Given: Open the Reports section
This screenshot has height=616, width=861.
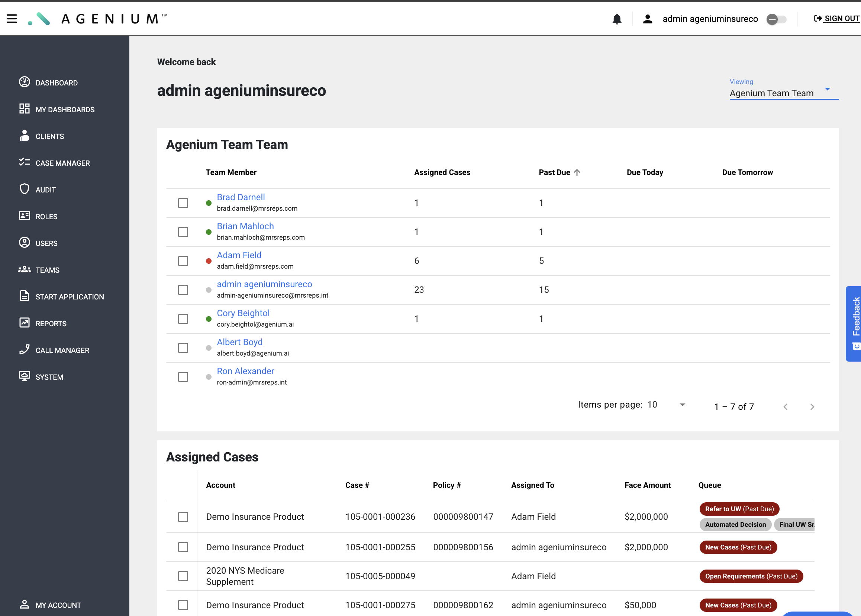Looking at the screenshot, I should [51, 324].
